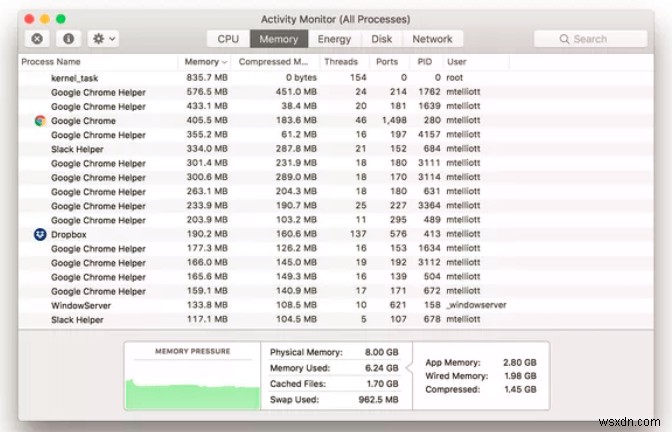Open the gear actions dropdown
The image size is (672, 432).
tap(103, 39)
